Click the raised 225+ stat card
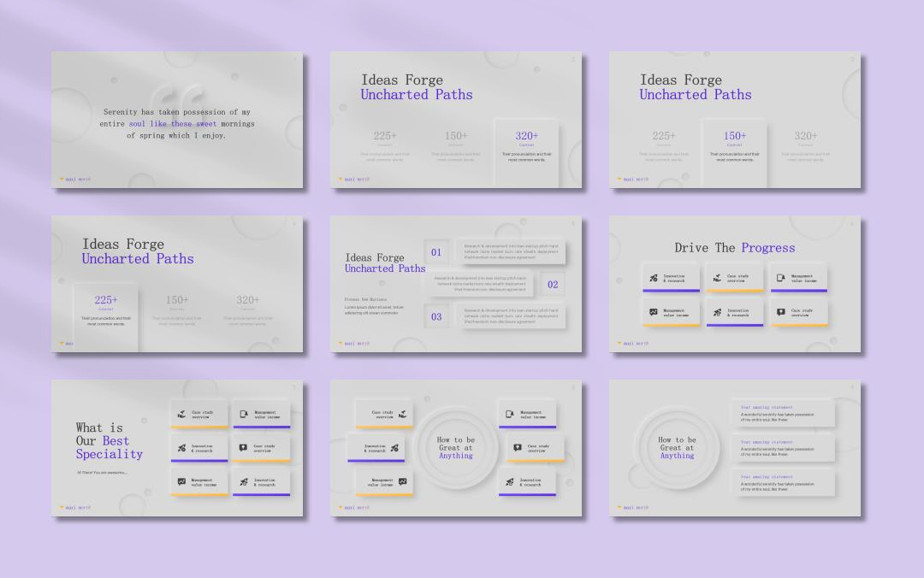The height and width of the screenshot is (578, 924). (105, 311)
